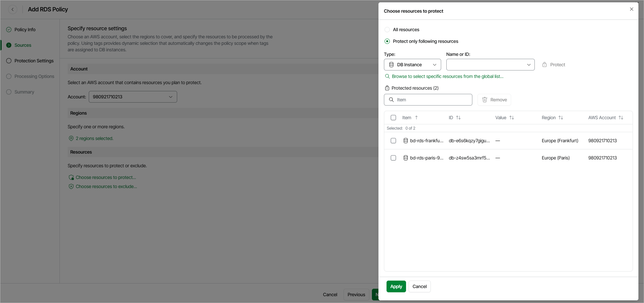The width and height of the screenshot is (644, 303).
Task: Select the All resources radio option
Action: [x=387, y=30]
